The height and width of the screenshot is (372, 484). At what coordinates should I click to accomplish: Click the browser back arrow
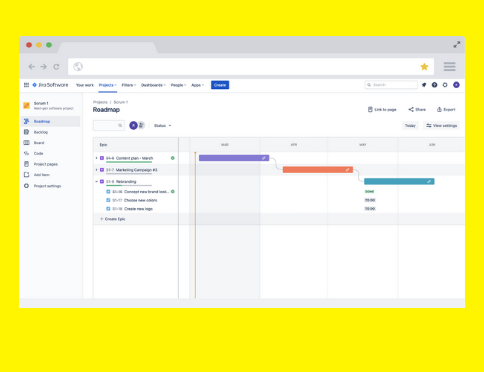[32, 67]
